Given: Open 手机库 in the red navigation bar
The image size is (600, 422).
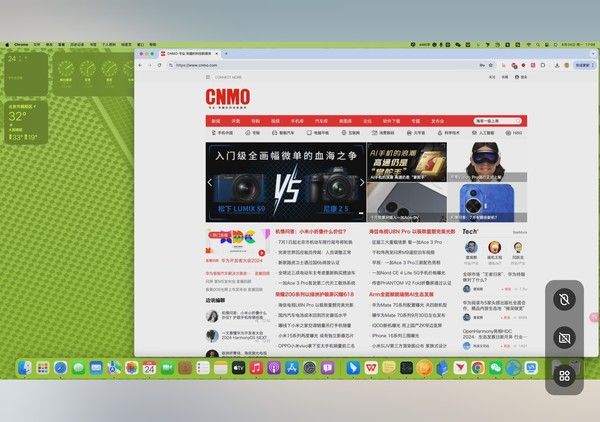Looking at the screenshot, I should [x=297, y=121].
